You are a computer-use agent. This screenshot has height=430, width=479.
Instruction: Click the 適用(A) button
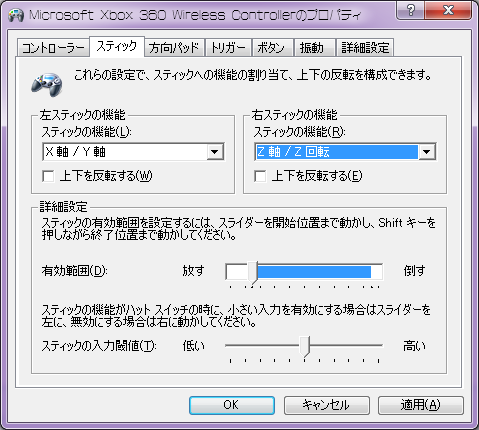point(421,405)
